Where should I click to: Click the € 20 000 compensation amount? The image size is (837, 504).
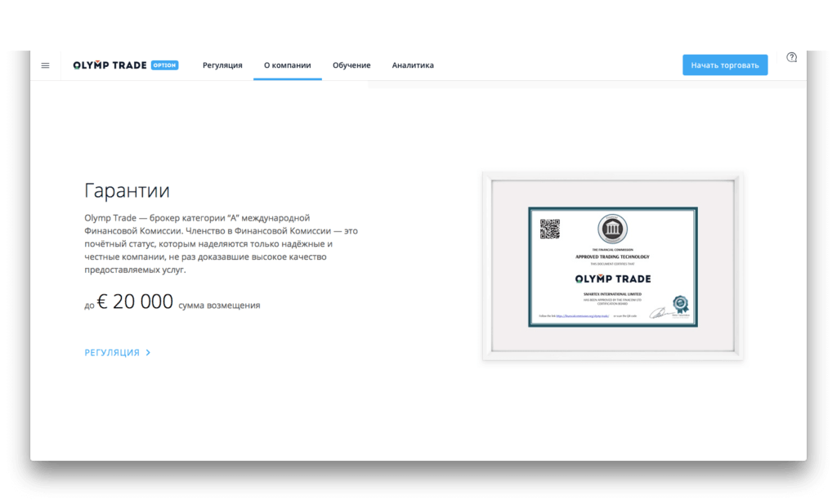135,302
